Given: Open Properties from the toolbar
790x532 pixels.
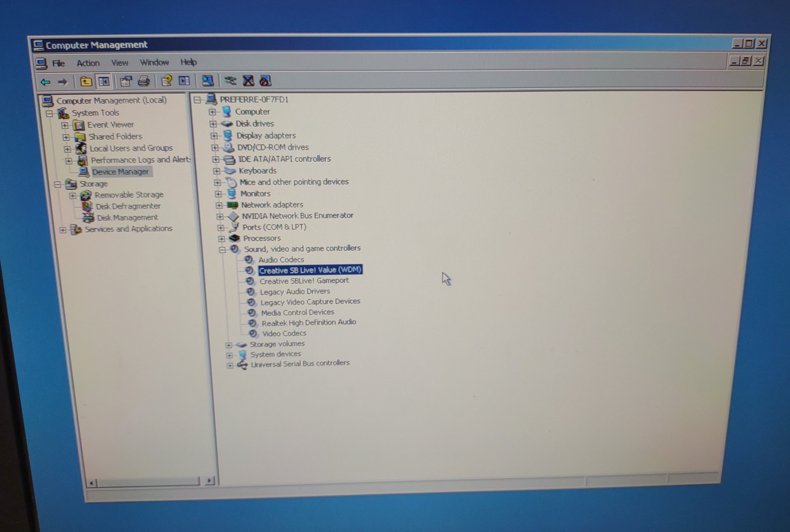Looking at the screenshot, I should (126, 81).
